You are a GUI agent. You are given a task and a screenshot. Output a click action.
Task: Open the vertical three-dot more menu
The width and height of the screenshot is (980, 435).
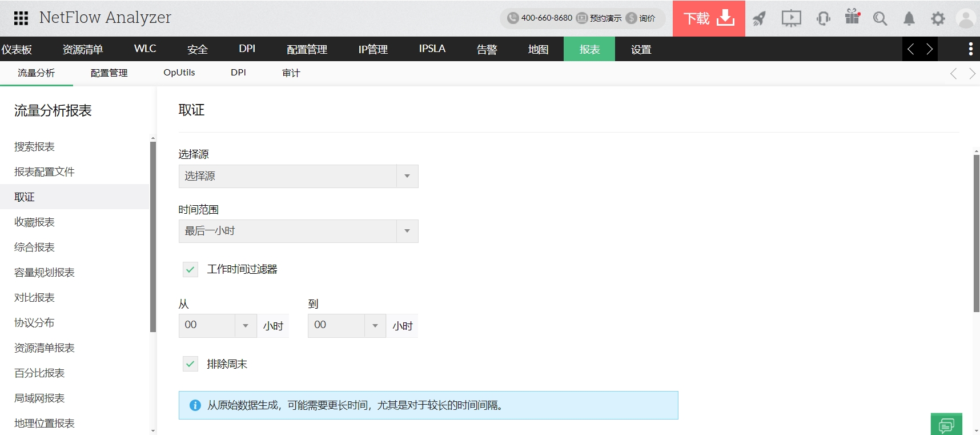[971, 49]
